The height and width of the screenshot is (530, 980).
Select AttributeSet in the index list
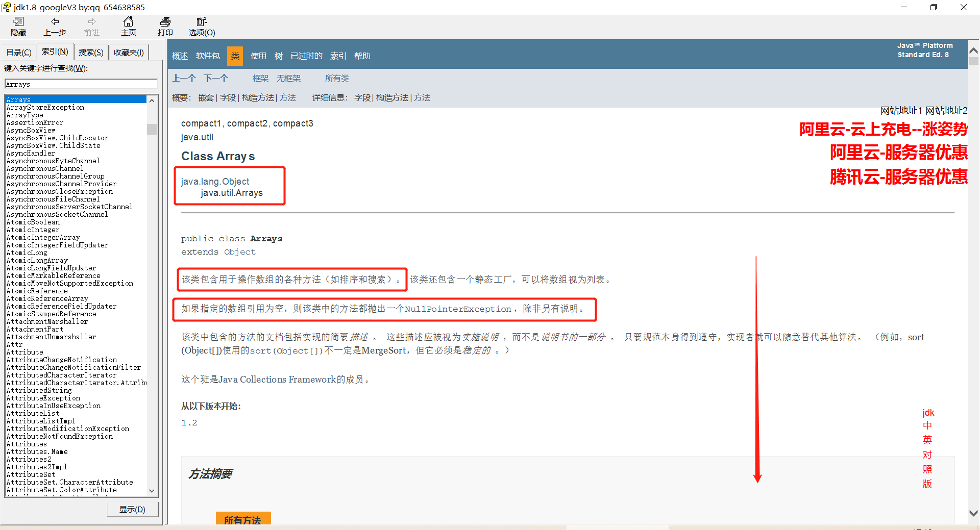pos(31,474)
